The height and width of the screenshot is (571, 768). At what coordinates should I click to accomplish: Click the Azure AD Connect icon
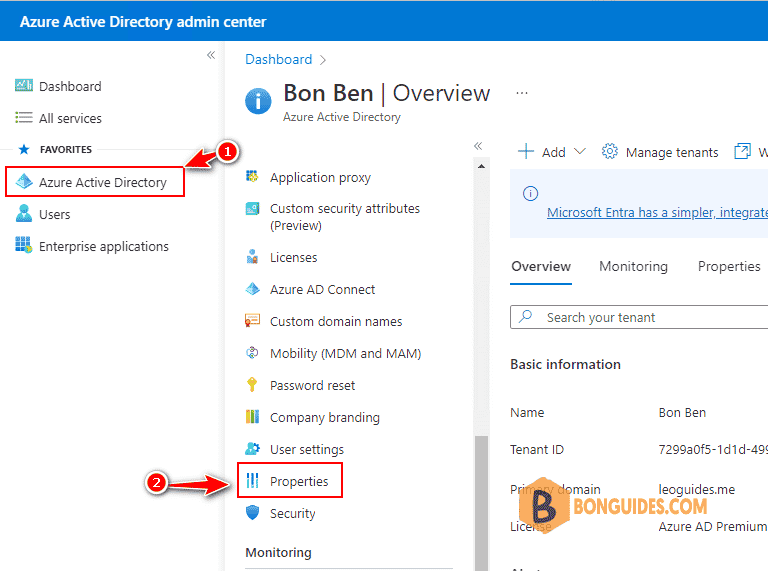[x=252, y=289]
